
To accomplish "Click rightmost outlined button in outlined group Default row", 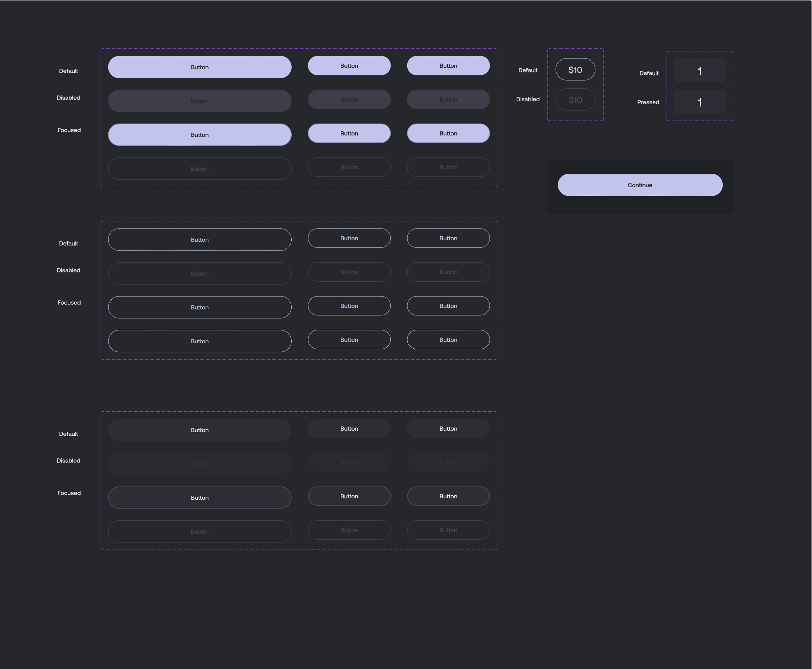I will [448, 238].
